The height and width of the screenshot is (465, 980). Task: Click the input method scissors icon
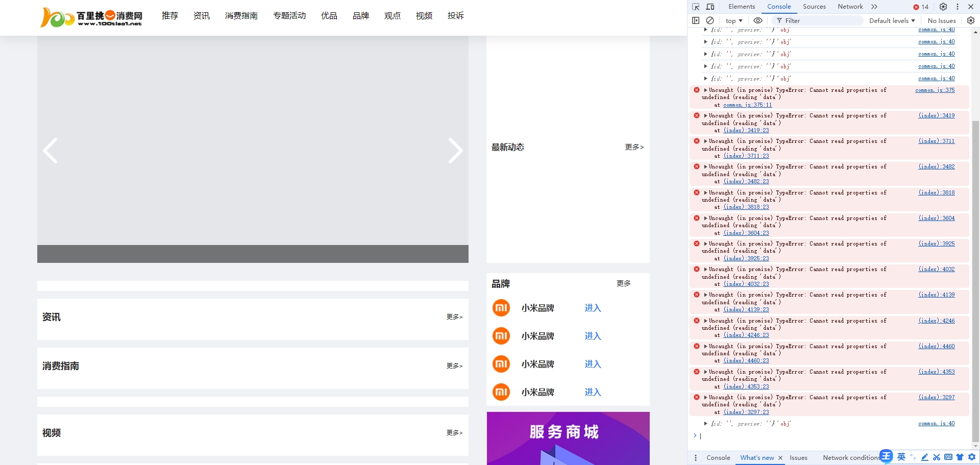pos(937,457)
